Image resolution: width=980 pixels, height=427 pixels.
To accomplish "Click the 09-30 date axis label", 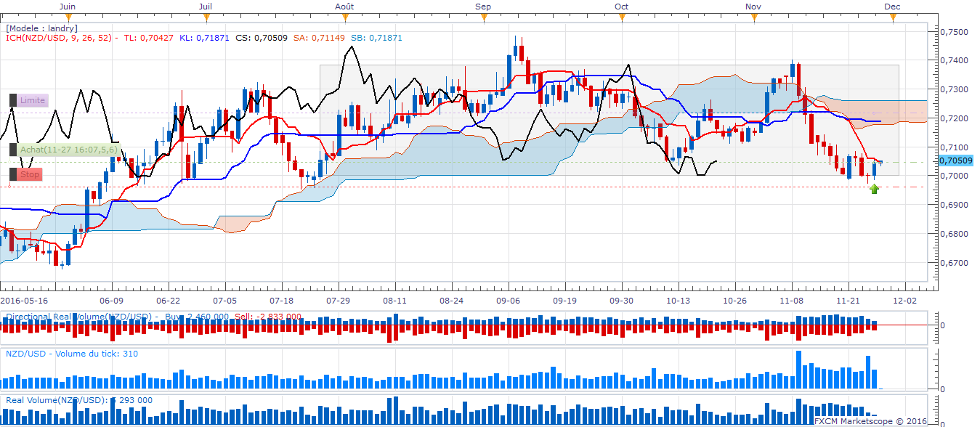I will pyautogui.click(x=621, y=301).
